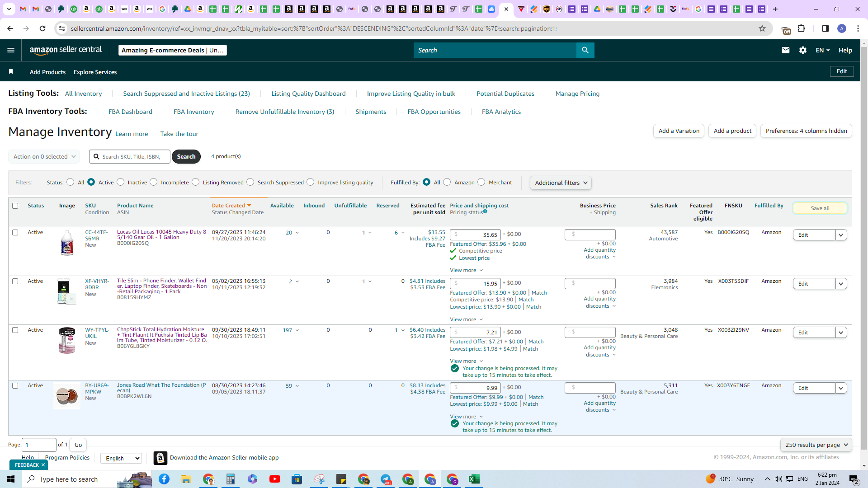Click the Add a product button
This screenshot has width=868, height=488.
click(732, 131)
